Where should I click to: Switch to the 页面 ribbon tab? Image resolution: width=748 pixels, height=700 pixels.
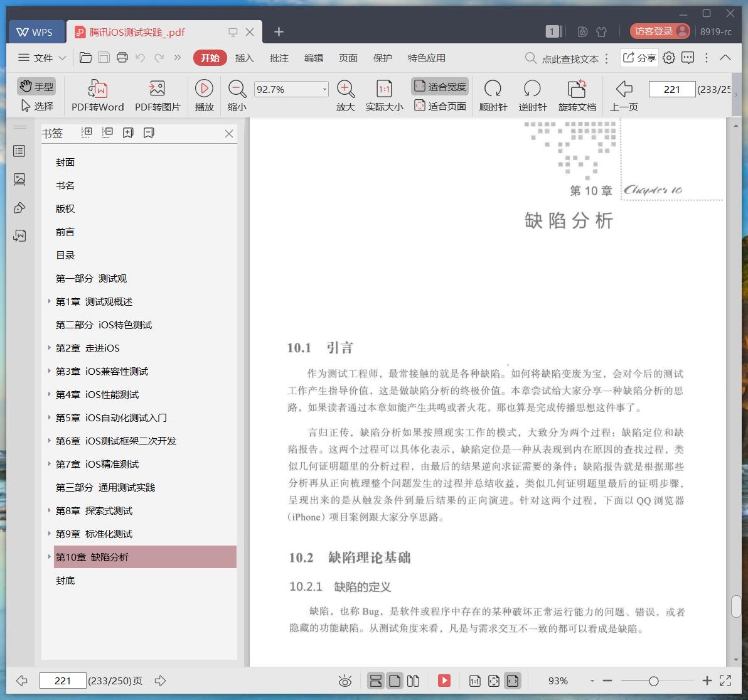(x=348, y=58)
